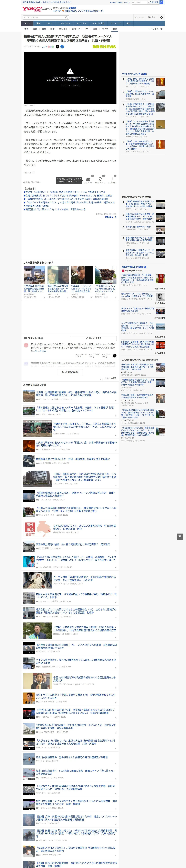React with 新しい視点 exclamation icon

pos(112,179)
